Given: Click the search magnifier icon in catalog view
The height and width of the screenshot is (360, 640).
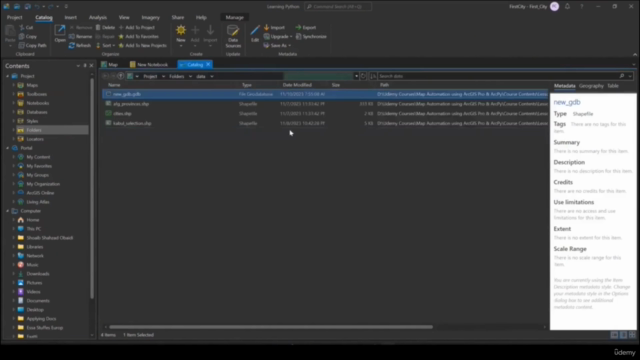Looking at the screenshot, I should pyautogui.click(x=622, y=76).
